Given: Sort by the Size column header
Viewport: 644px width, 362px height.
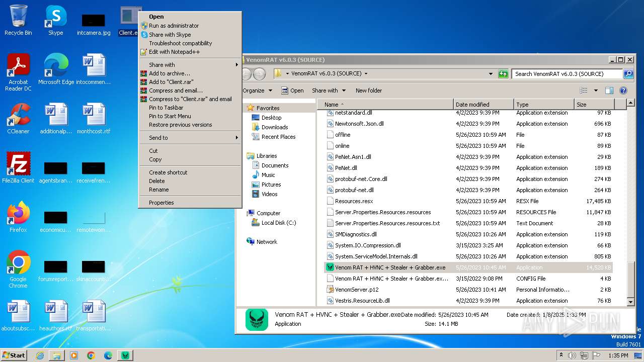Looking at the screenshot, I should 595,104.
